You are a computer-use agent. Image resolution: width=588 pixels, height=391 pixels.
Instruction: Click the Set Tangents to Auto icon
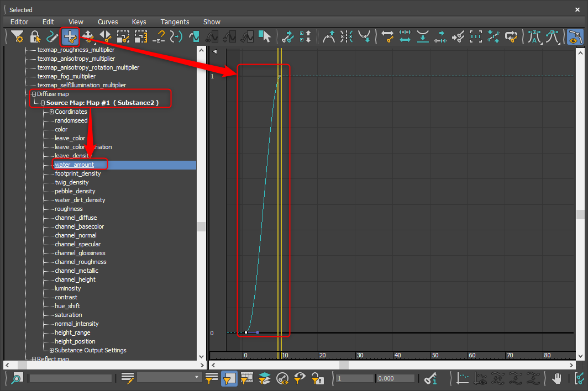coord(534,37)
